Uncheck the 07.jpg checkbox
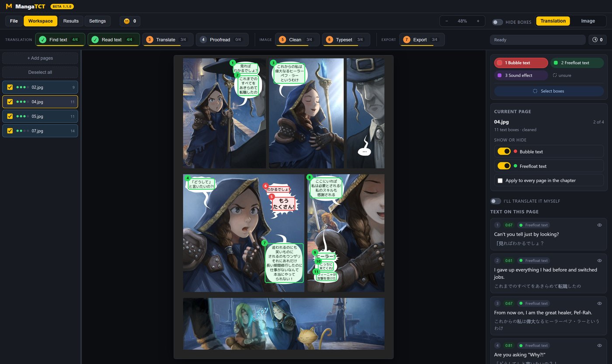 pyautogui.click(x=10, y=131)
